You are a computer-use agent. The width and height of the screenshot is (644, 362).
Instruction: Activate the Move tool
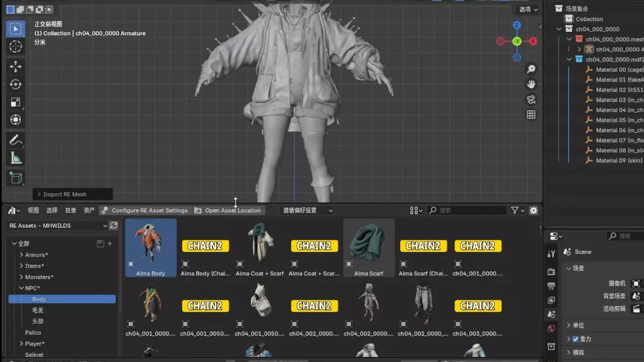pos(16,66)
